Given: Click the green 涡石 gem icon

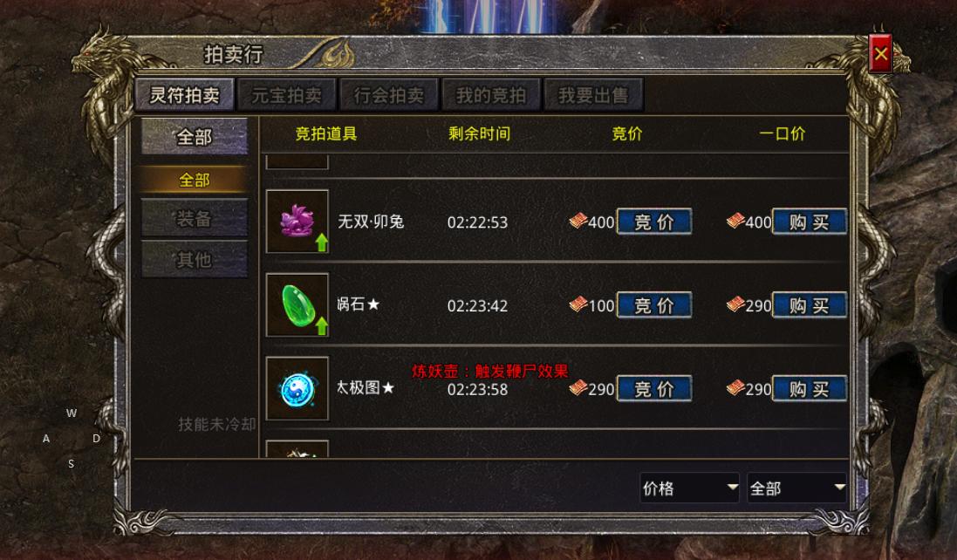Looking at the screenshot, I should coord(297,305).
